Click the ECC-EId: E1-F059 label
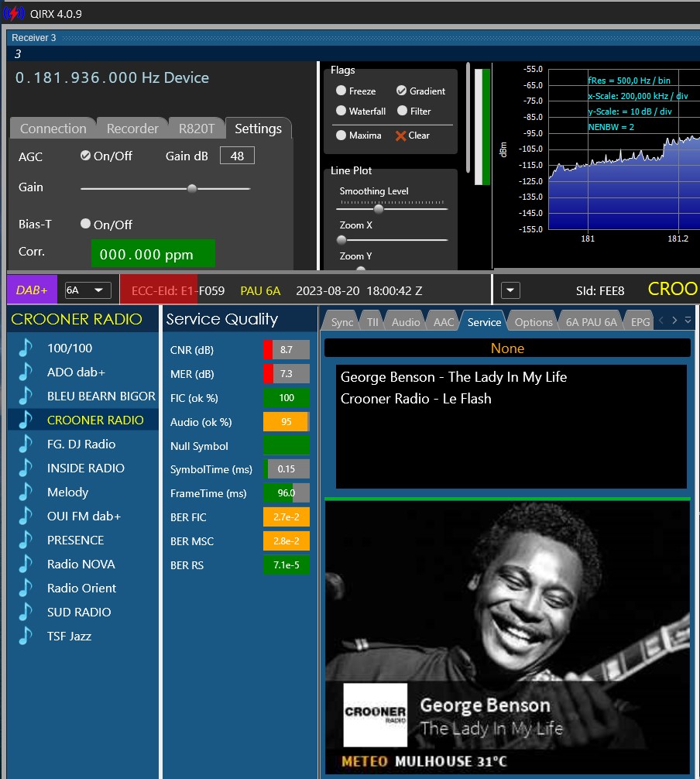The height and width of the screenshot is (779, 700). coord(178,290)
